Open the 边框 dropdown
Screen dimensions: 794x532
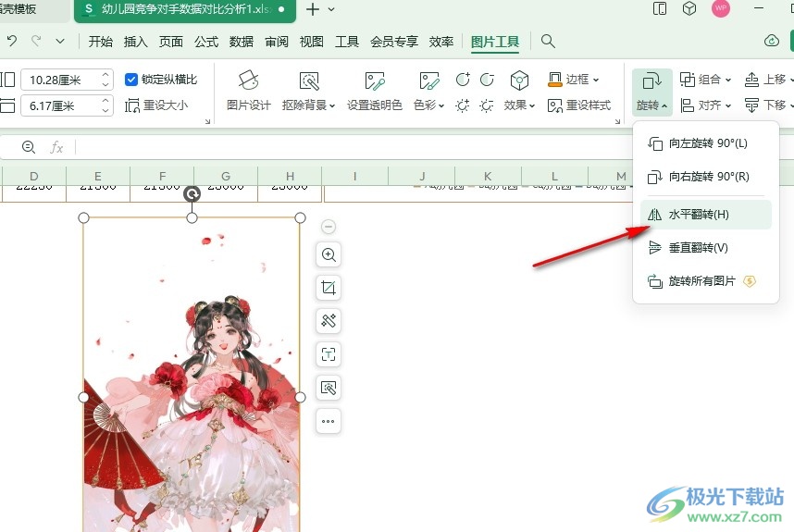point(573,80)
